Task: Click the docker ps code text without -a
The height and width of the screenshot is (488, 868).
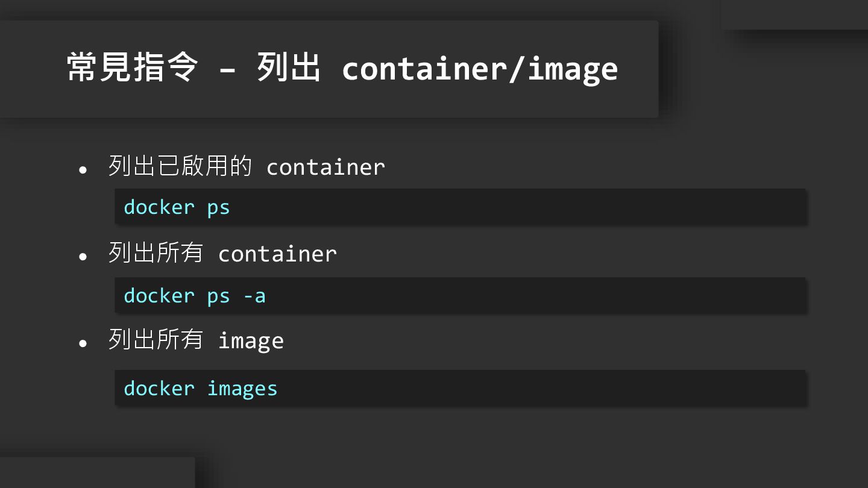Action: pos(177,207)
